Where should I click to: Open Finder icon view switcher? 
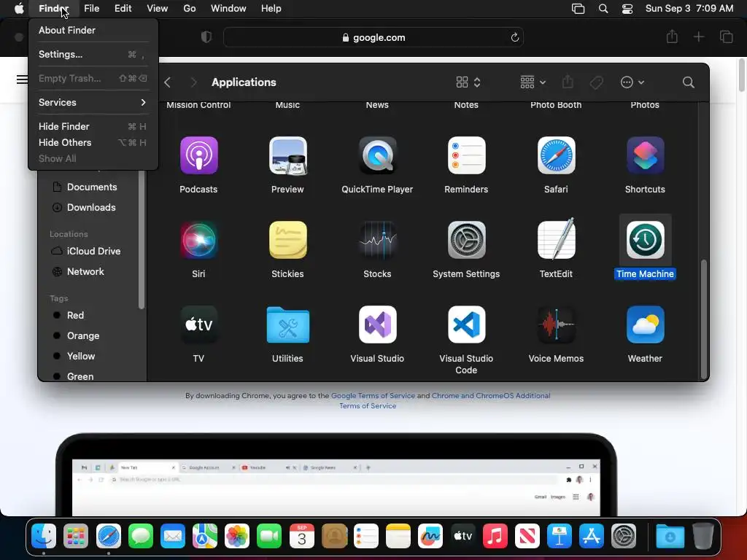pyautogui.click(x=468, y=82)
